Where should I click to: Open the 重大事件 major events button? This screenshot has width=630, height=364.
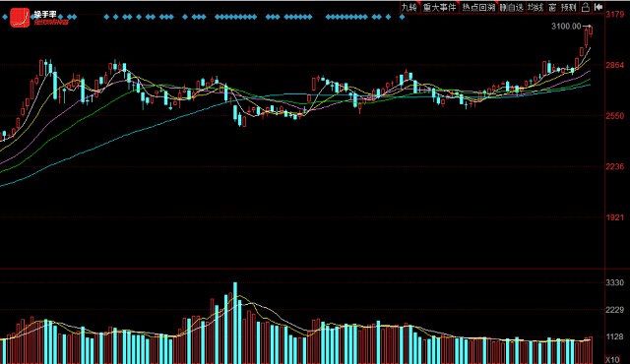(x=440, y=7)
